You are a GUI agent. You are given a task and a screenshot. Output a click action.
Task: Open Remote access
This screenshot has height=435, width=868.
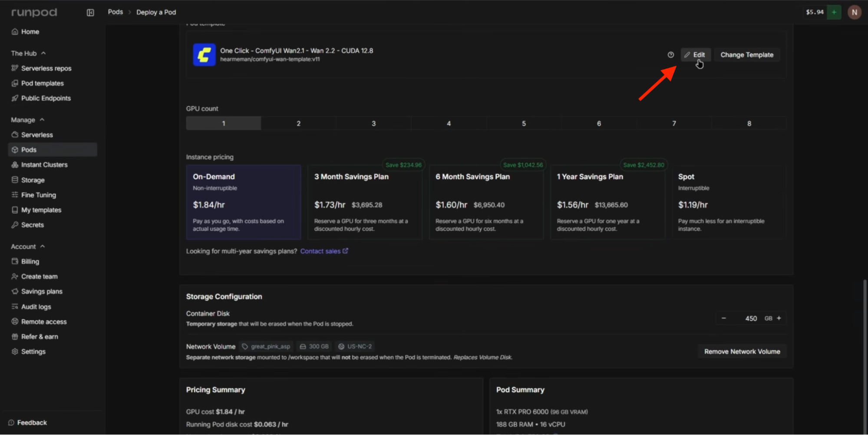click(39, 322)
